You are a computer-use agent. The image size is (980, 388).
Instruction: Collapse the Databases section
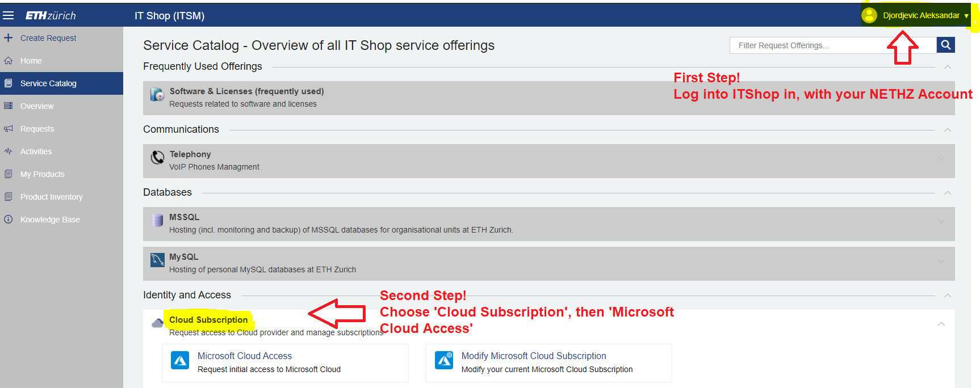(947, 193)
